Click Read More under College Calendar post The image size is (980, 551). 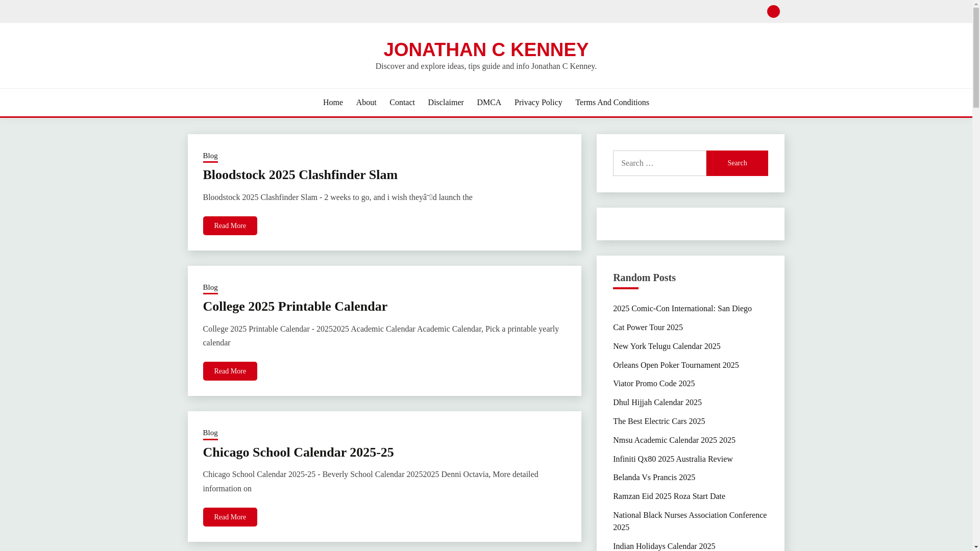pyautogui.click(x=230, y=371)
